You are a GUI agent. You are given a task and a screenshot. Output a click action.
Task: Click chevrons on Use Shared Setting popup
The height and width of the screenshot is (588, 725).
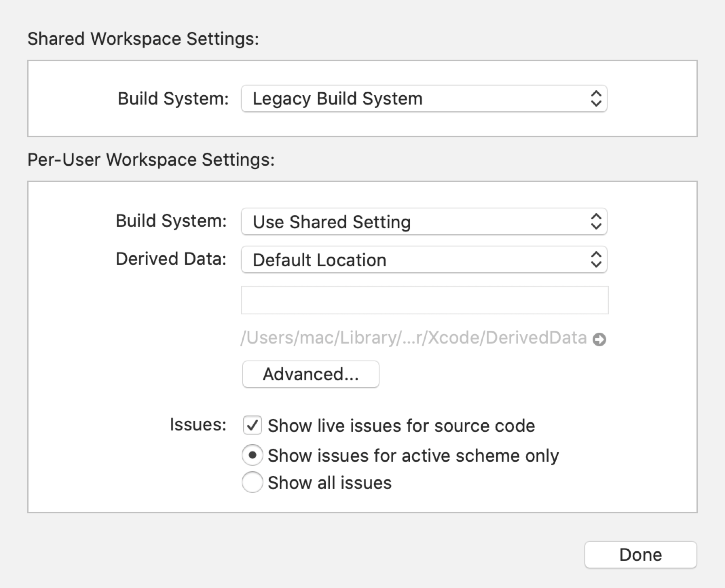pyautogui.click(x=596, y=222)
